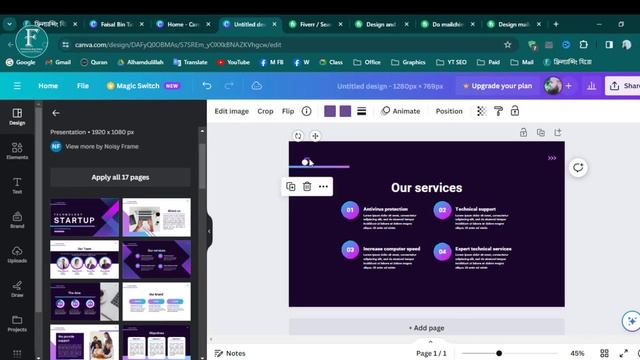Enter fullscreen presentation view
The image size is (640, 360).
pos(623,353)
